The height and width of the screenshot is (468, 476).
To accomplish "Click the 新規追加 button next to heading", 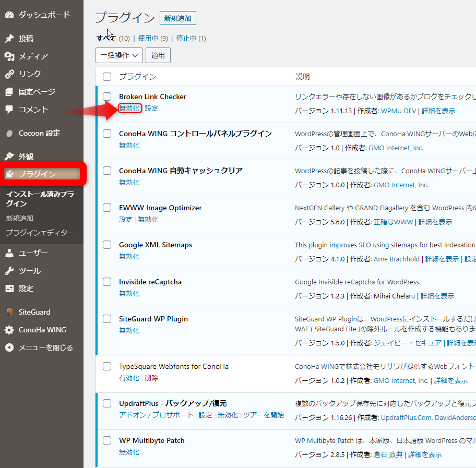I will tap(178, 18).
